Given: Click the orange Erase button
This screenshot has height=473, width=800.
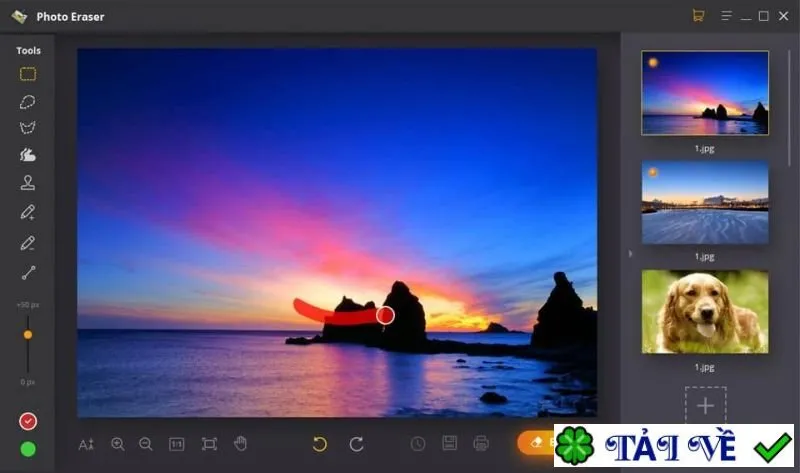Looking at the screenshot, I should pyautogui.click(x=536, y=442).
